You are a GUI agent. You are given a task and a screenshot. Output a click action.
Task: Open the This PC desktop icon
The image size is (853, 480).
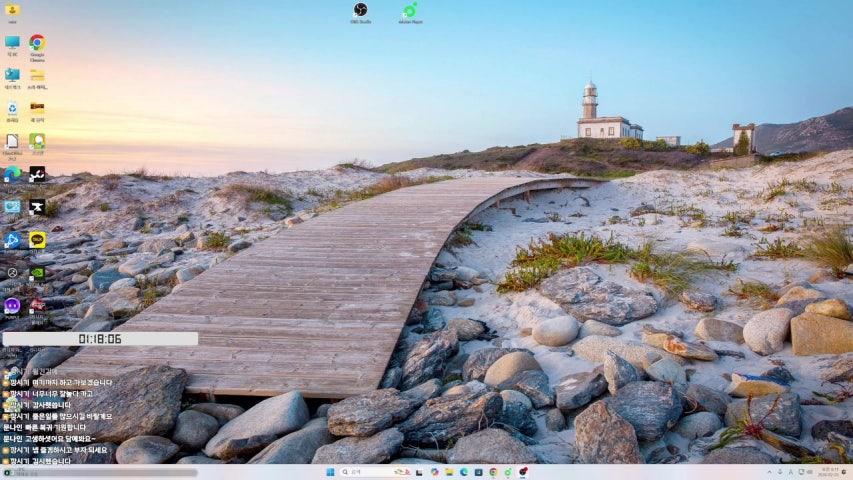point(12,43)
